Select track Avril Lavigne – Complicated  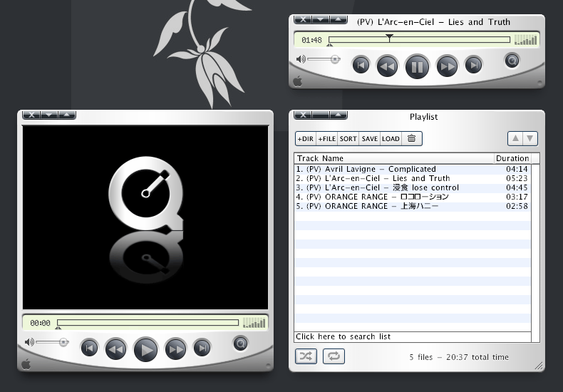[412, 169]
